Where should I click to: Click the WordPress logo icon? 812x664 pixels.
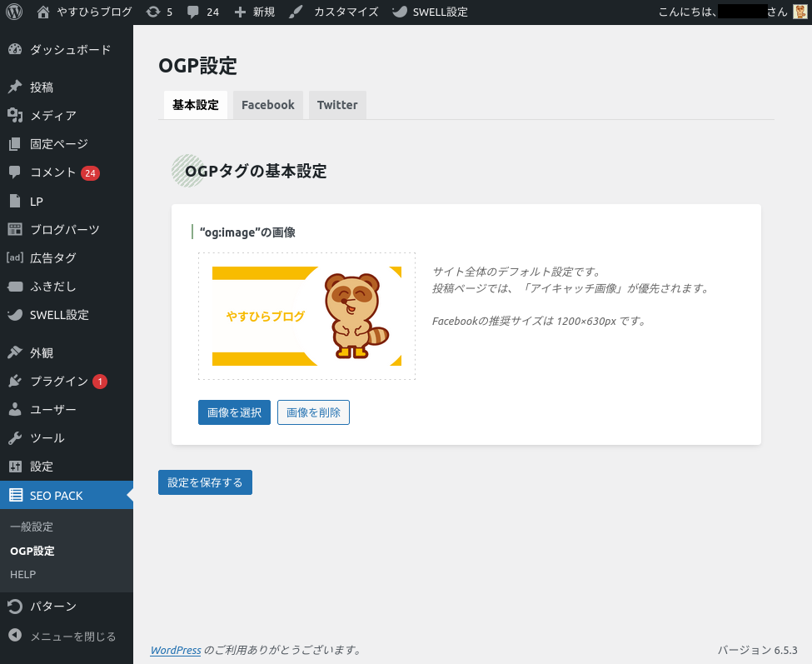tap(13, 12)
